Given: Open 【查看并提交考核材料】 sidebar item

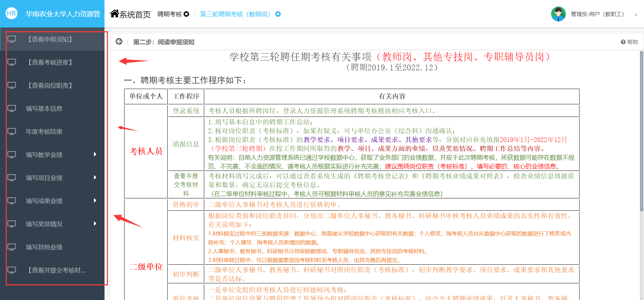Looking at the screenshot, I should tap(52, 270).
